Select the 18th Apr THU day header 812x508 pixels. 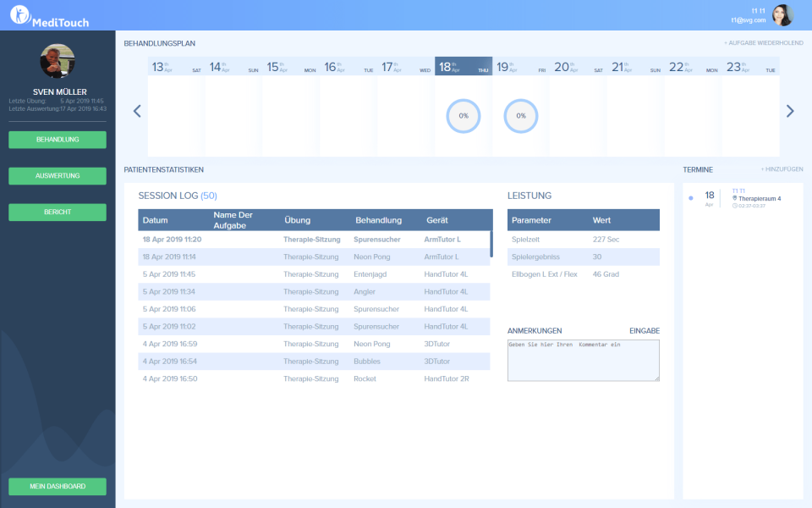463,67
